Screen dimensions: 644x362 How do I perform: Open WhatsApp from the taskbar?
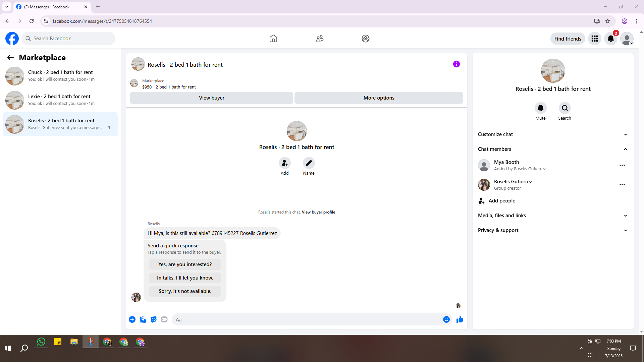pyautogui.click(x=41, y=342)
